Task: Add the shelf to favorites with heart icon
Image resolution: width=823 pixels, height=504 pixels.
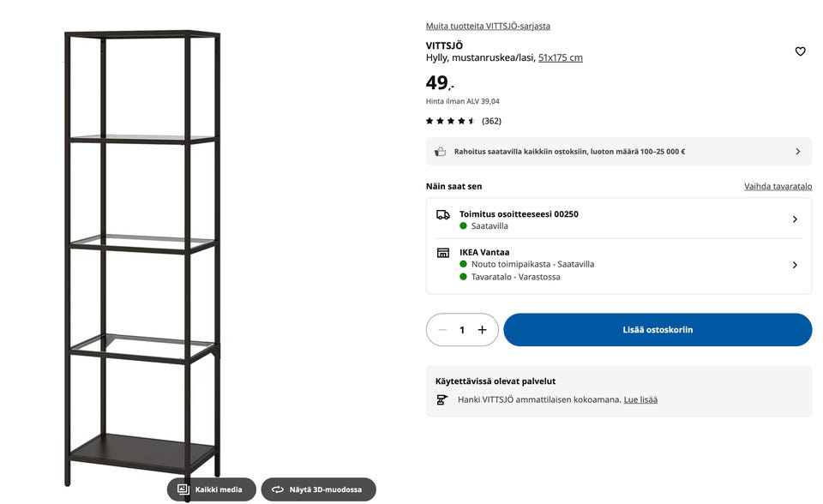Action: click(800, 51)
